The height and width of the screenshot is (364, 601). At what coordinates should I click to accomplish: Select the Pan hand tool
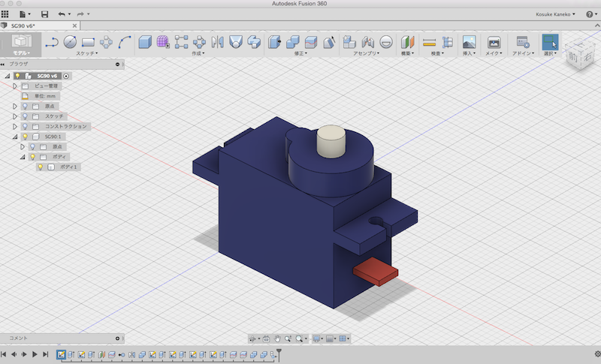[277, 338]
